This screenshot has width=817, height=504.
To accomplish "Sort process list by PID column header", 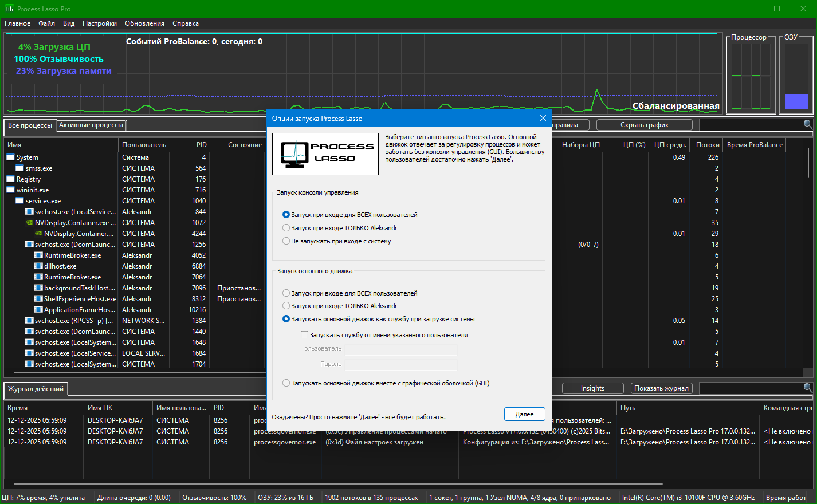I will 201,145.
